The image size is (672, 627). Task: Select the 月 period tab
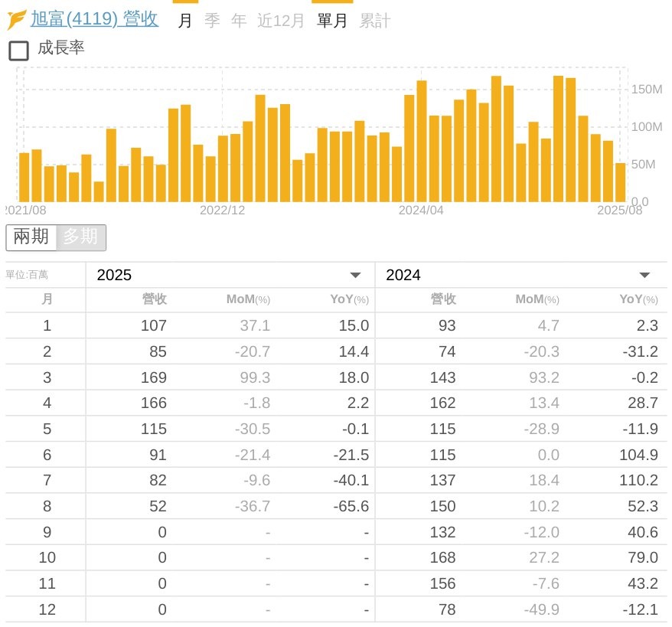185,21
